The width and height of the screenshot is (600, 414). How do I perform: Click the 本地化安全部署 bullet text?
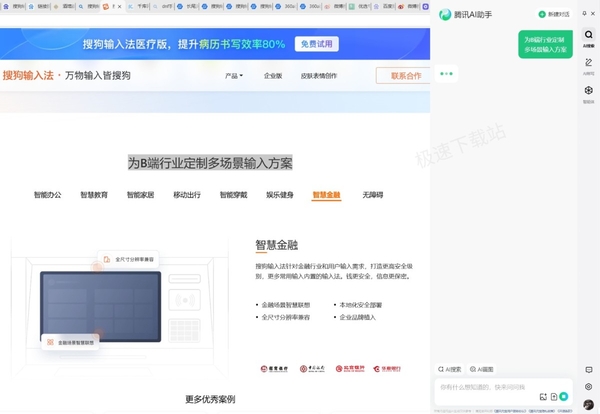tap(360, 305)
